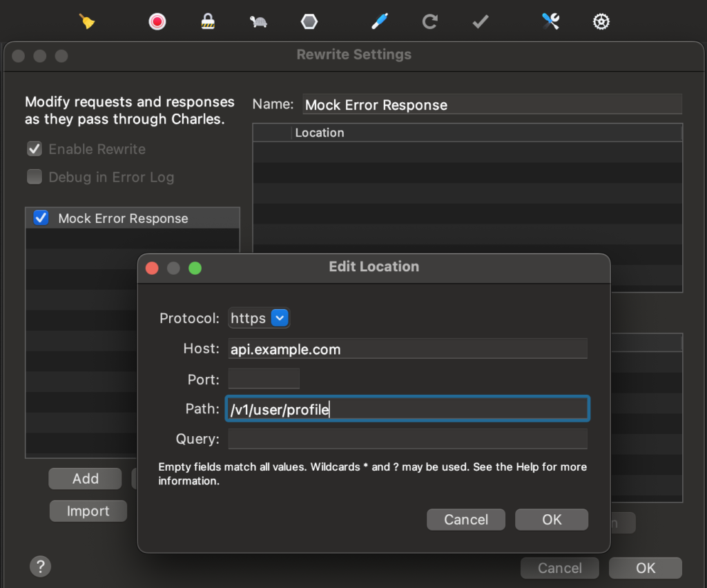Open the Protocol https dropdown
Screen dimensions: 707x588
point(279,318)
